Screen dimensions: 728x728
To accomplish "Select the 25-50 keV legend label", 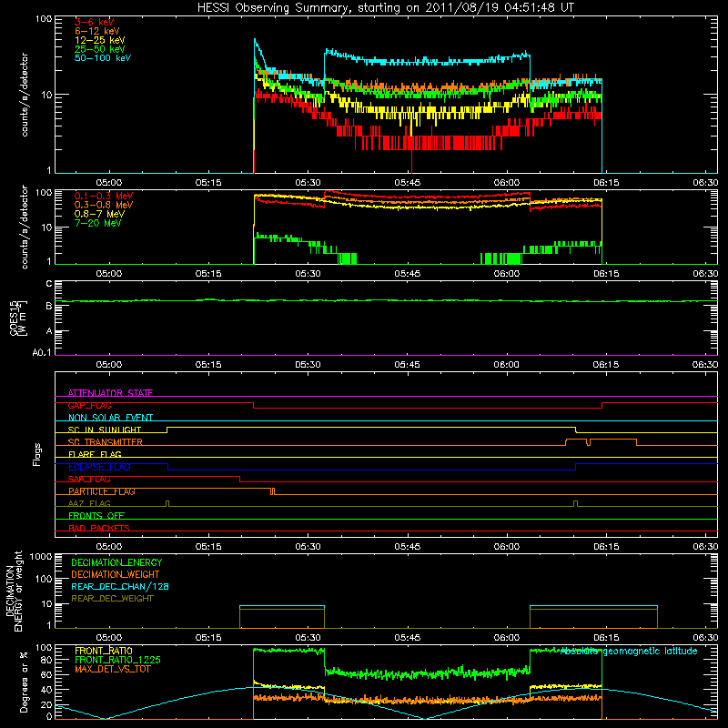I will click(x=99, y=49).
